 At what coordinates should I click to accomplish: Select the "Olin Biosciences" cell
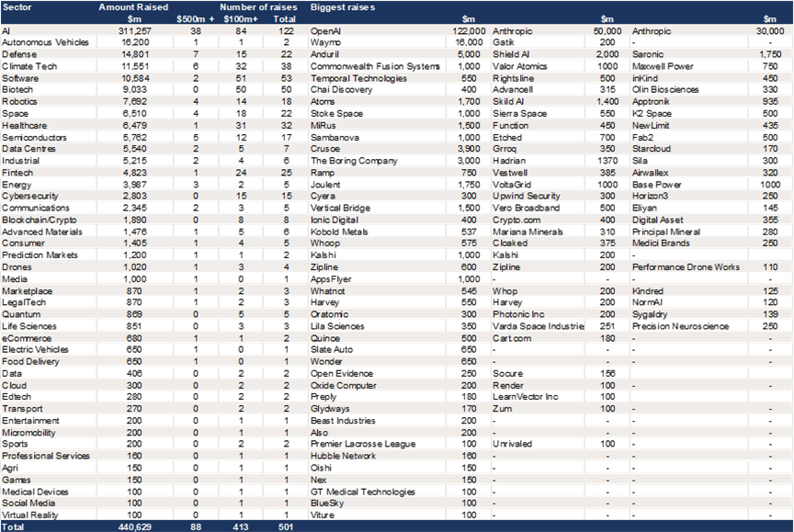click(x=665, y=90)
